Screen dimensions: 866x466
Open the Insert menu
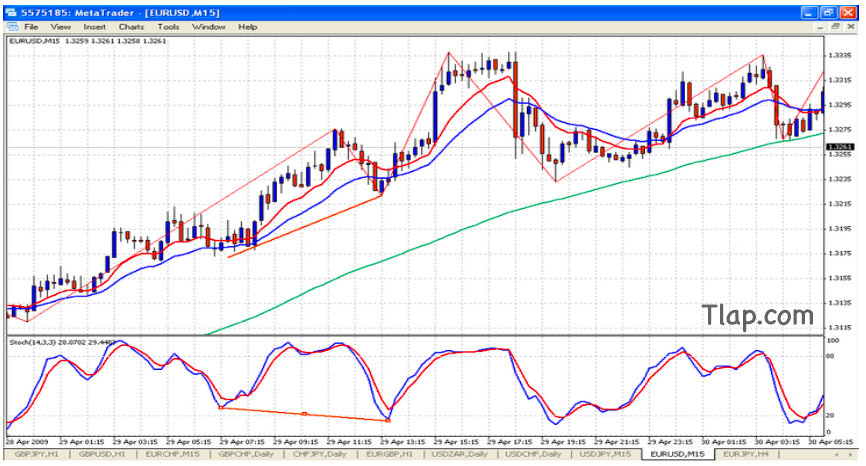click(x=94, y=27)
